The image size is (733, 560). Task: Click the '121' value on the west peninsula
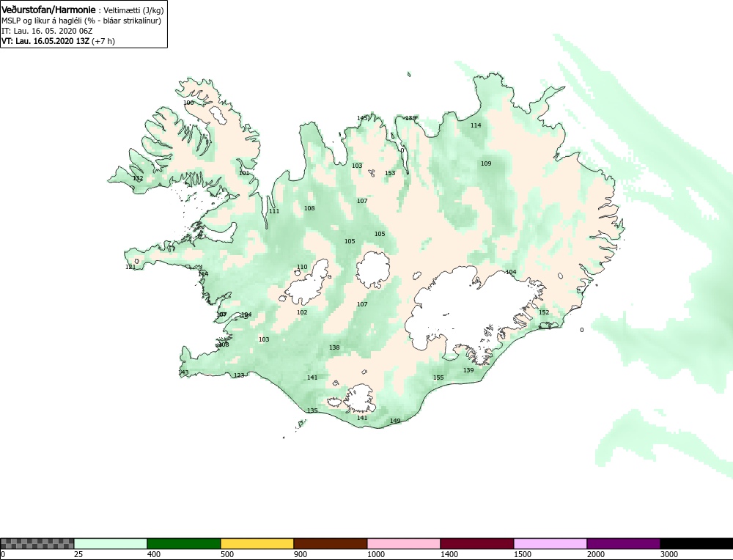(x=130, y=267)
